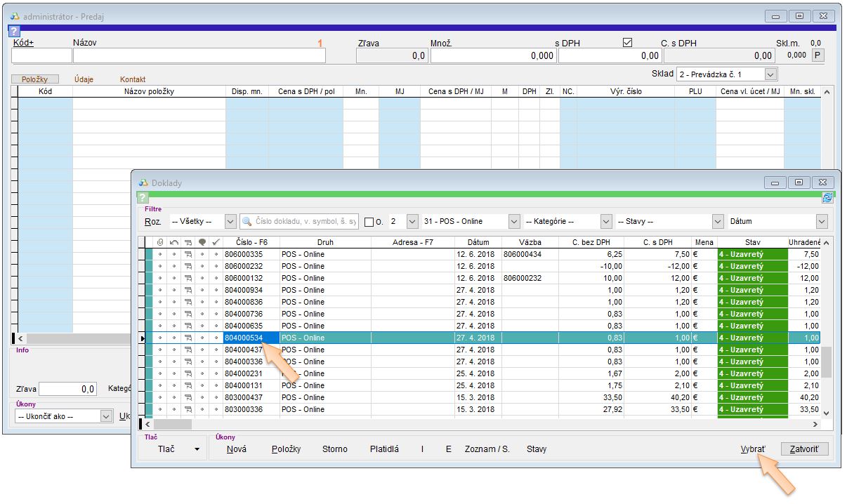Viewport: 847px width, 504px height.
Task: Open the 31 - POS - Online dropdown
Action: pos(514,221)
